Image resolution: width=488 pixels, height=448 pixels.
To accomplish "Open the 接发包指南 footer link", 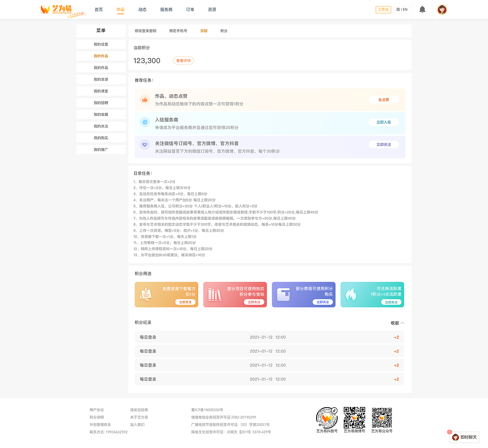I will click(139, 410).
